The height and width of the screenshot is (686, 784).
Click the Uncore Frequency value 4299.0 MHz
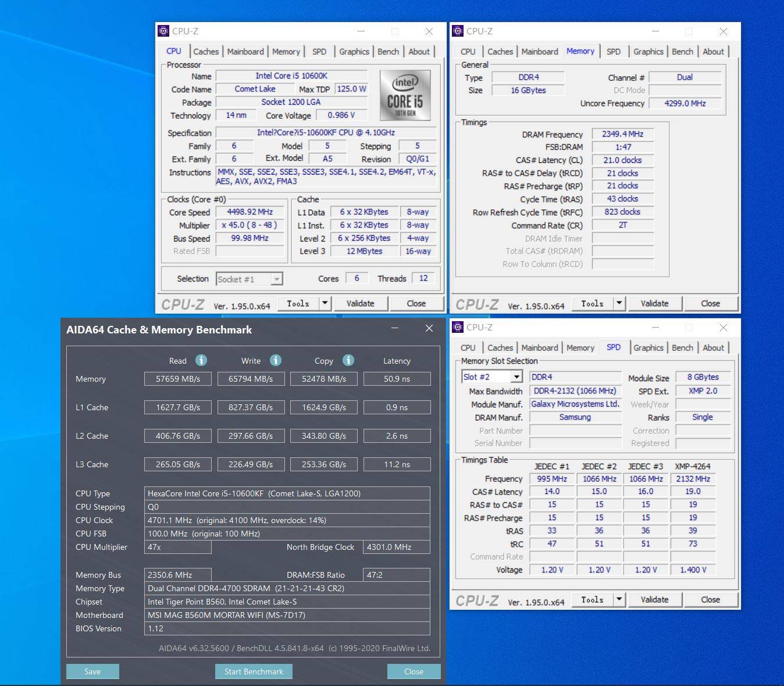pos(685,104)
